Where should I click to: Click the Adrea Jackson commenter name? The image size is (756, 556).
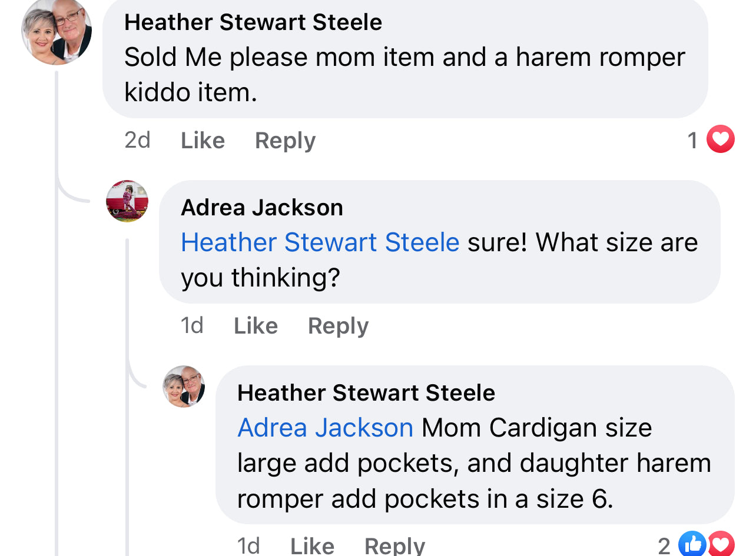(262, 208)
